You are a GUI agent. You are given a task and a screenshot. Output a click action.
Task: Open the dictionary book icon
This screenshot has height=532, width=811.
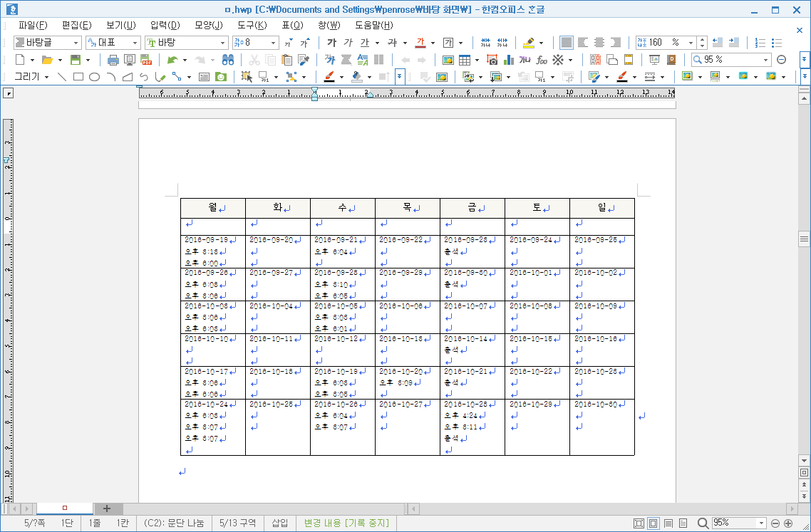[671, 60]
